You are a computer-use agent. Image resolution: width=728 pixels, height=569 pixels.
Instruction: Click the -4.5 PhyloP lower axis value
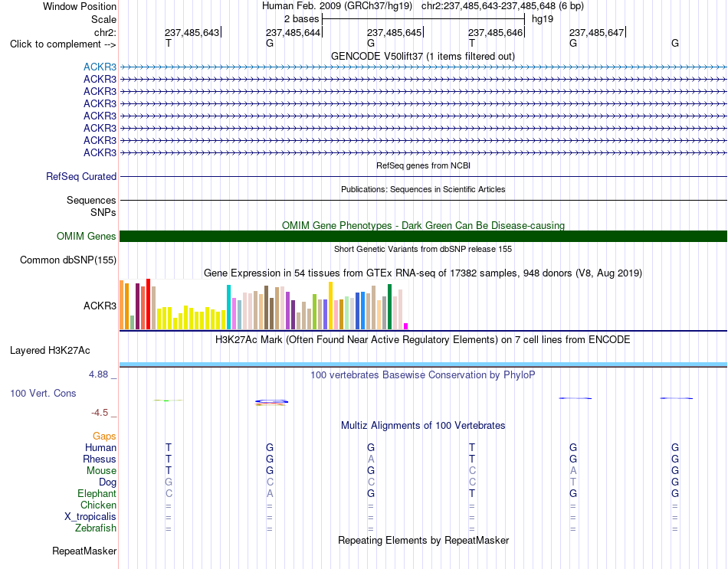(x=100, y=413)
